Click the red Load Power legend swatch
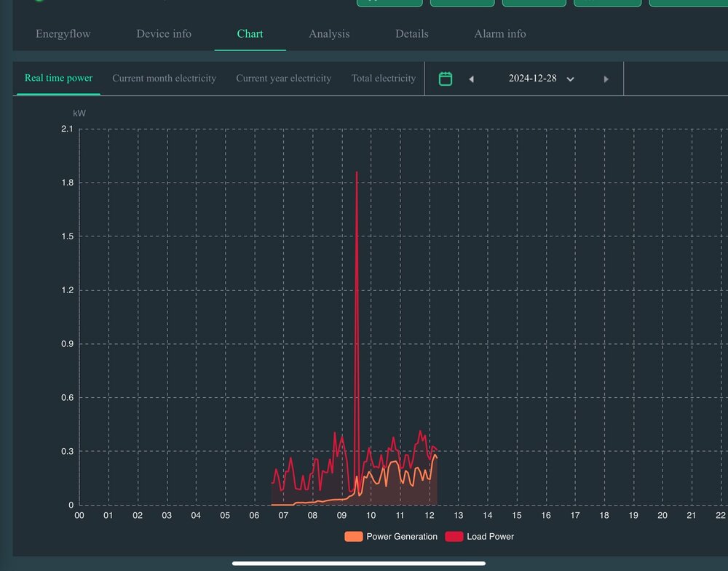728x571 pixels. click(x=454, y=537)
